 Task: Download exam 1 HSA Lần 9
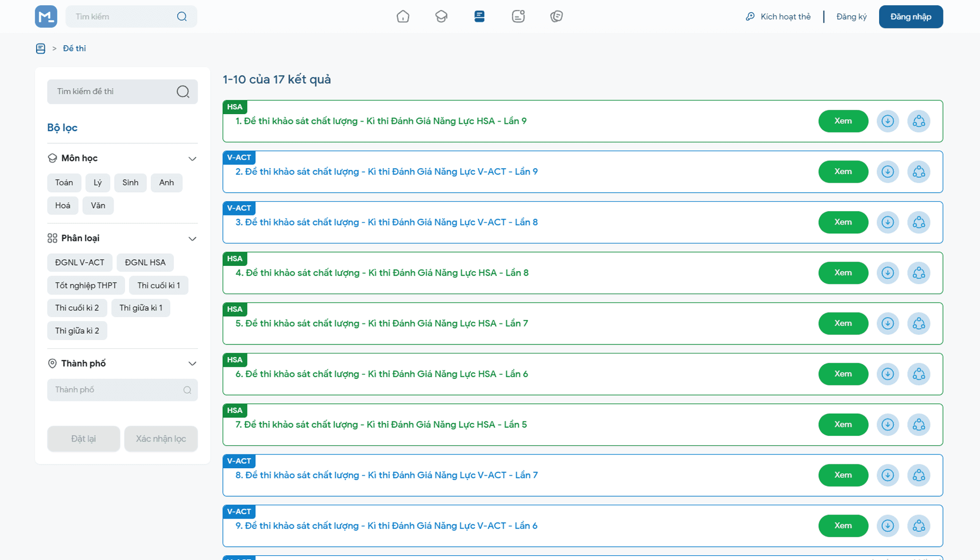888,121
